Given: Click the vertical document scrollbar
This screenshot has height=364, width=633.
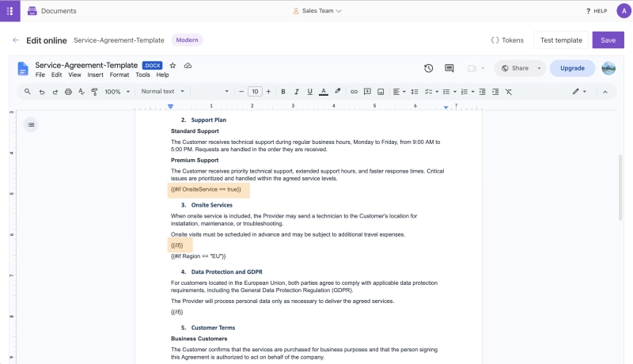Looking at the screenshot, I should click(620, 188).
